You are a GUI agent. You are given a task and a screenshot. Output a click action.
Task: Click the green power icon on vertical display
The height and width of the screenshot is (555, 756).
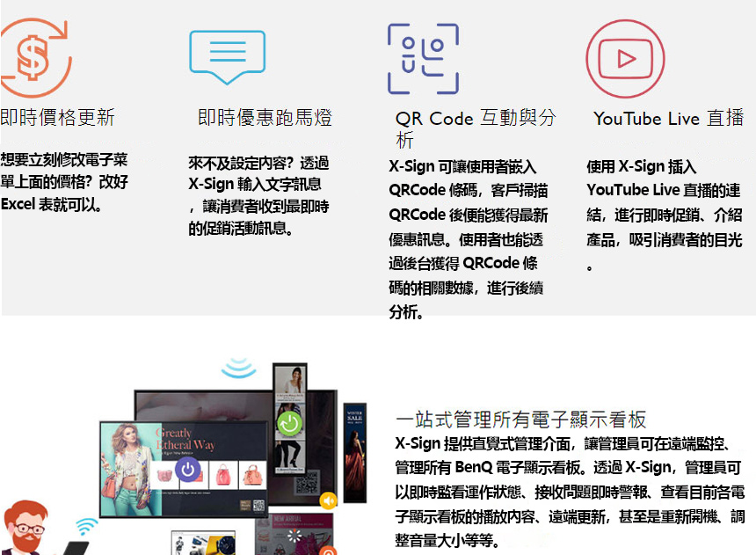coord(290,423)
